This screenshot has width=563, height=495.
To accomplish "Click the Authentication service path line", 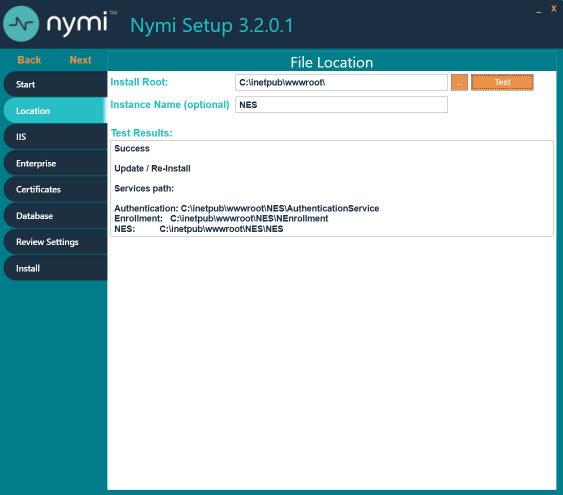I will [x=247, y=209].
